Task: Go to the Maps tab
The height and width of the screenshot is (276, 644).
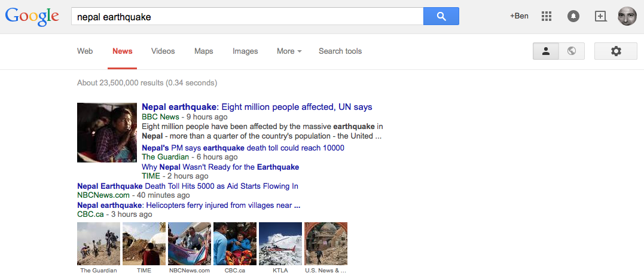Action: pos(204,51)
